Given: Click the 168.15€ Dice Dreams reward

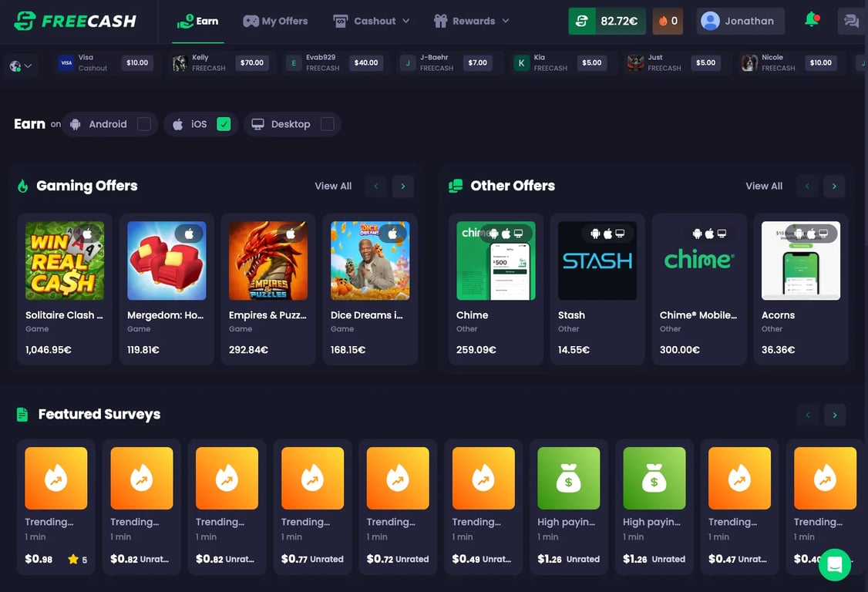Looking at the screenshot, I should click(x=348, y=350).
